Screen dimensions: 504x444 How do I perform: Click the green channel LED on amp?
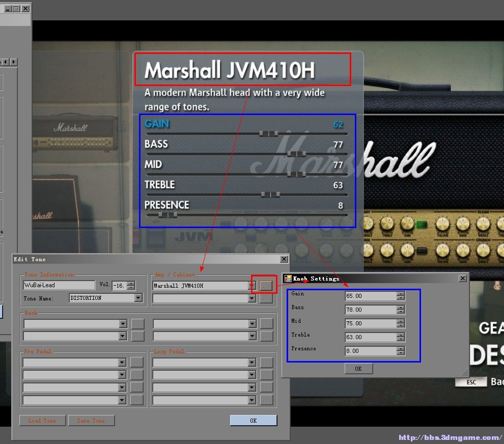tap(422, 225)
